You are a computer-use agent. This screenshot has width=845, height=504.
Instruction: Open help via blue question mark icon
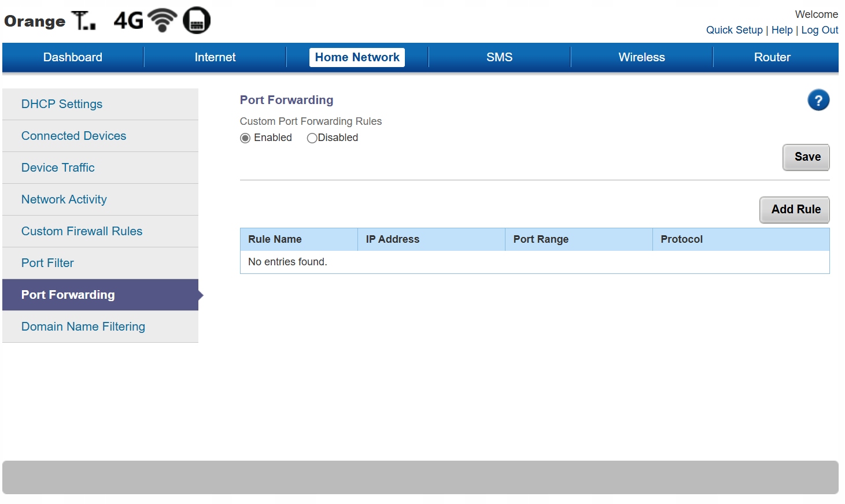coord(818,101)
